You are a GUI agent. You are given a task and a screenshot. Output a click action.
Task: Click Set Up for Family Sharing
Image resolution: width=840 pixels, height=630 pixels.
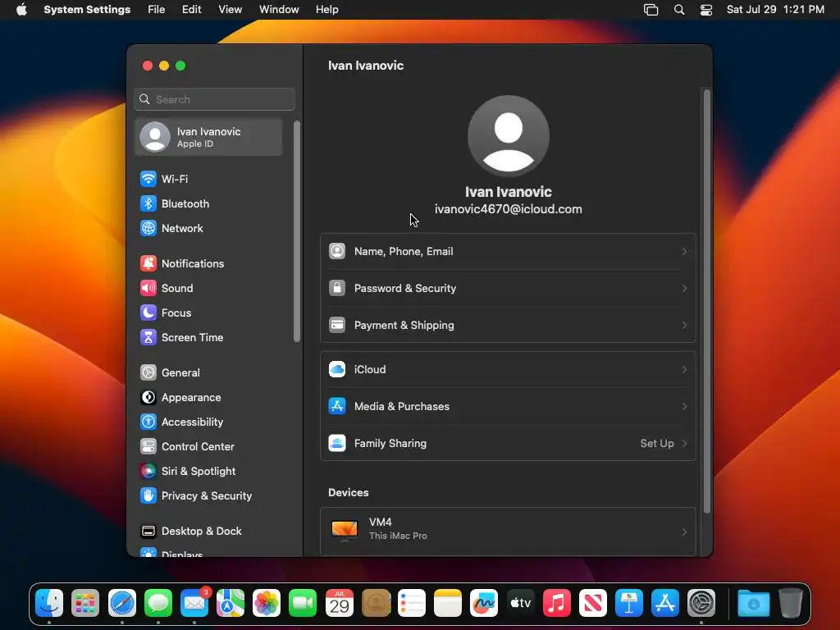(657, 444)
